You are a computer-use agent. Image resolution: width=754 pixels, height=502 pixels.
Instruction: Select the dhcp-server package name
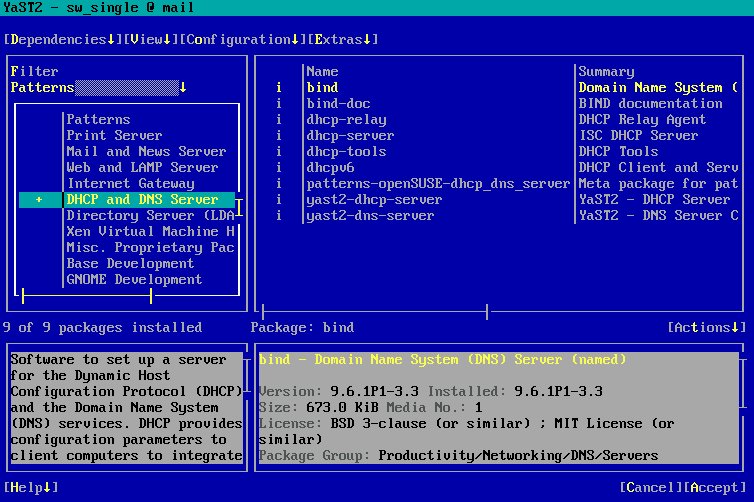[350, 135]
